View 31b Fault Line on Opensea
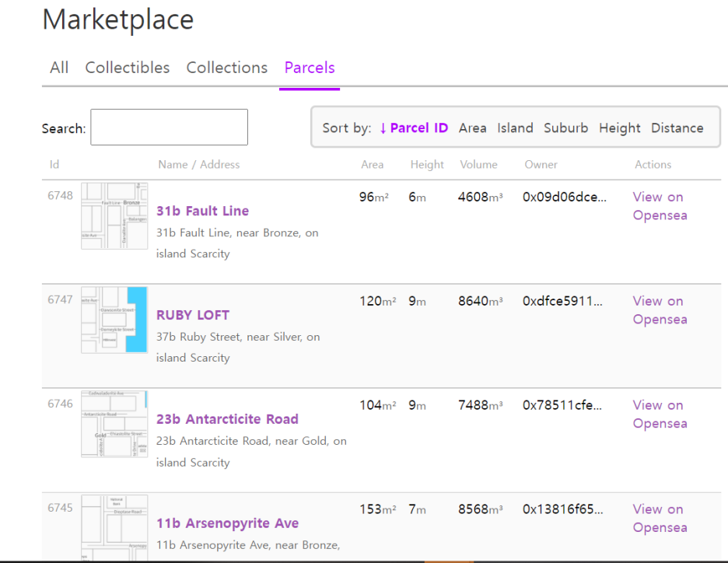728x563 pixels. point(660,206)
